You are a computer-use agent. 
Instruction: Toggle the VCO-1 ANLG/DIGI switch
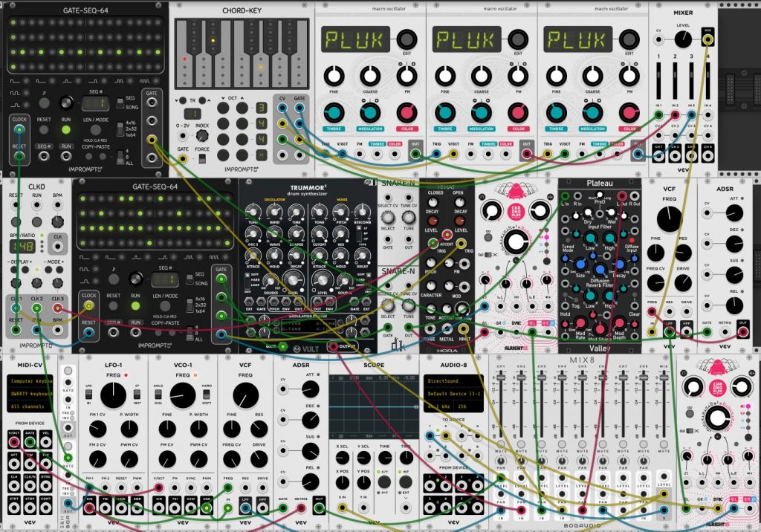click(x=158, y=394)
